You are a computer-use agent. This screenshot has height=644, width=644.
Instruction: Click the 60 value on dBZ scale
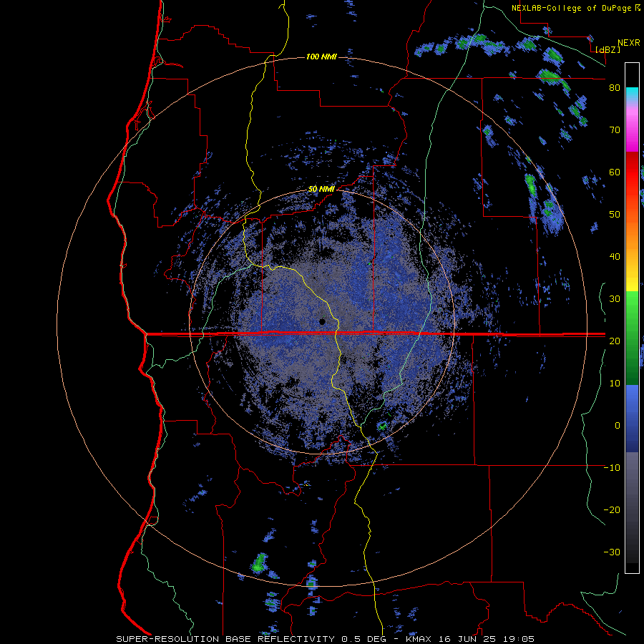(615, 172)
